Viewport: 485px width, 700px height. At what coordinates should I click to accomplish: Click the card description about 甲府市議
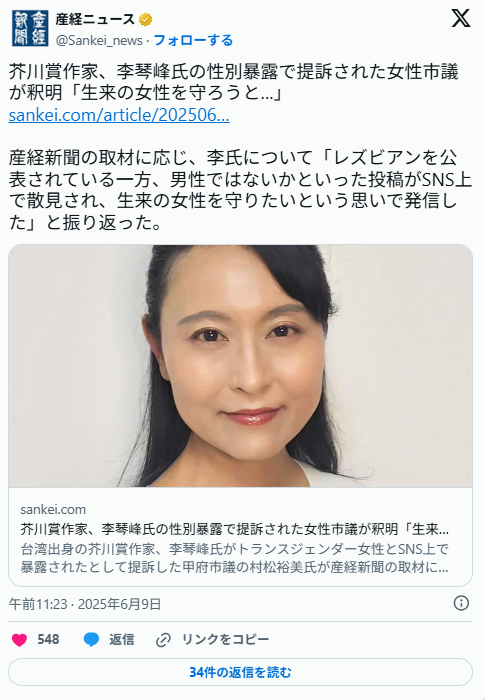tap(235, 558)
